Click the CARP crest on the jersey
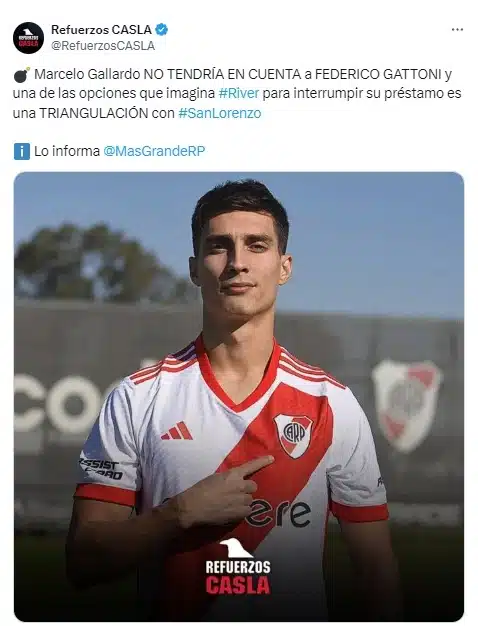 pos(294,435)
